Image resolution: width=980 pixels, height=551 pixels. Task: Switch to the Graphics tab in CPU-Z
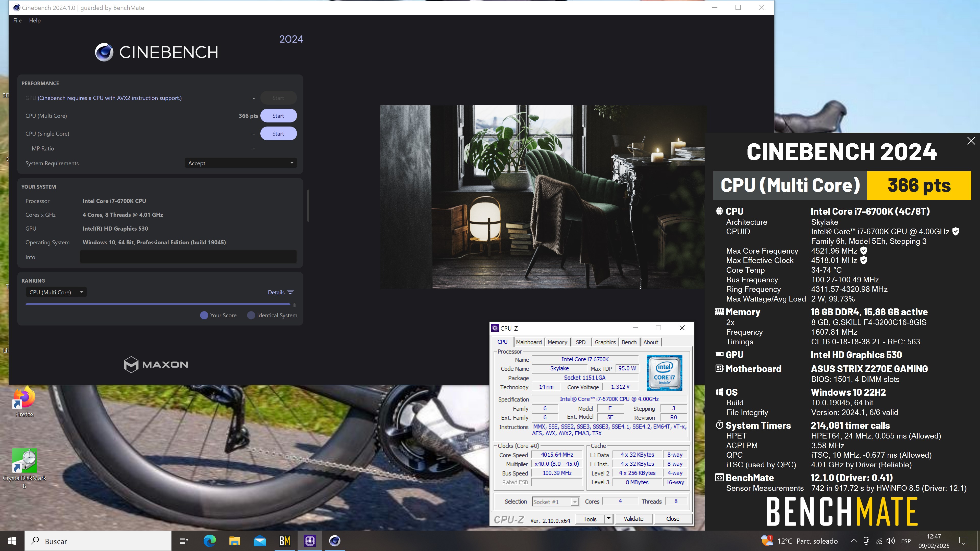coord(605,342)
